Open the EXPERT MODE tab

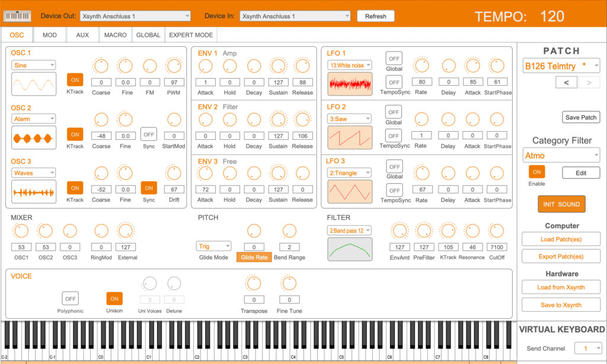[x=191, y=35]
